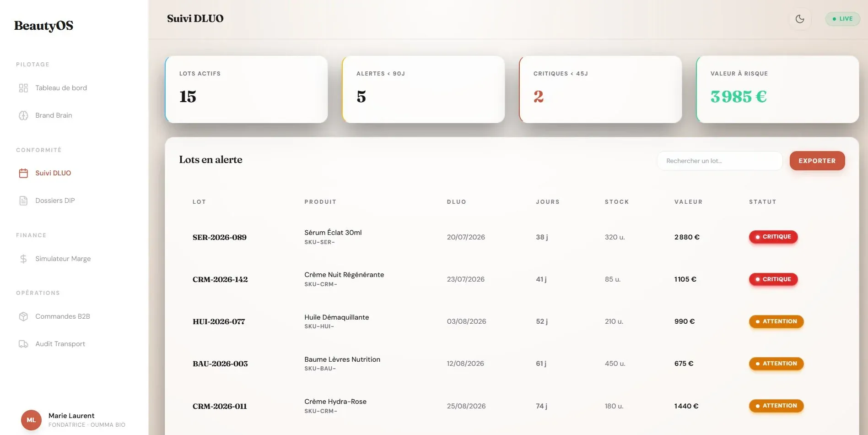868x435 pixels.
Task: Click the Dossiers DIP document icon
Action: pyautogui.click(x=23, y=201)
